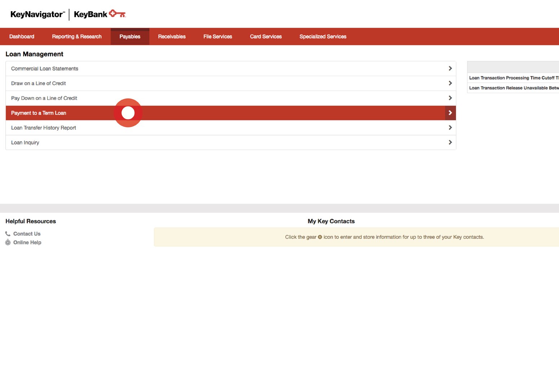Image resolution: width=559 pixels, height=392 pixels.
Task: Click the KeyBank key logo
Action: (x=117, y=14)
